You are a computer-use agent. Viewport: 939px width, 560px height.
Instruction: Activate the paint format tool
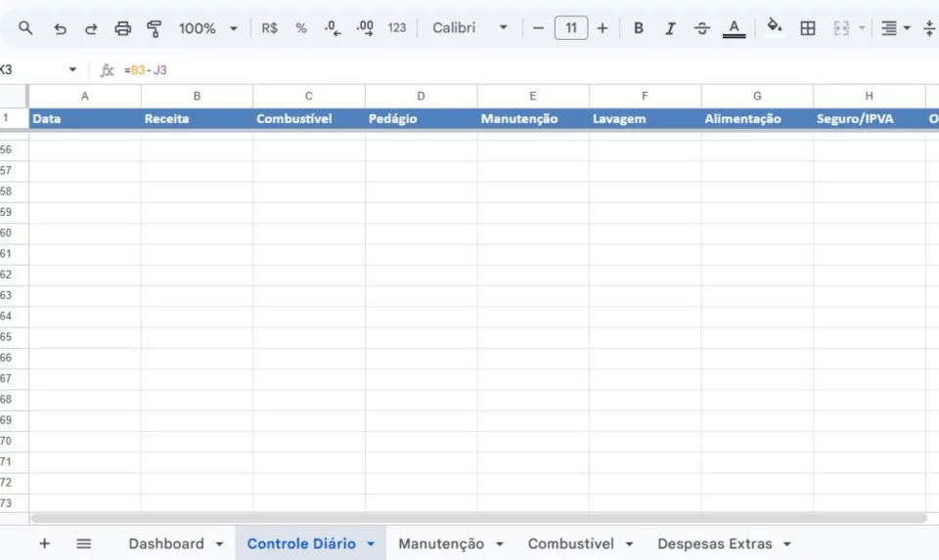point(154,28)
